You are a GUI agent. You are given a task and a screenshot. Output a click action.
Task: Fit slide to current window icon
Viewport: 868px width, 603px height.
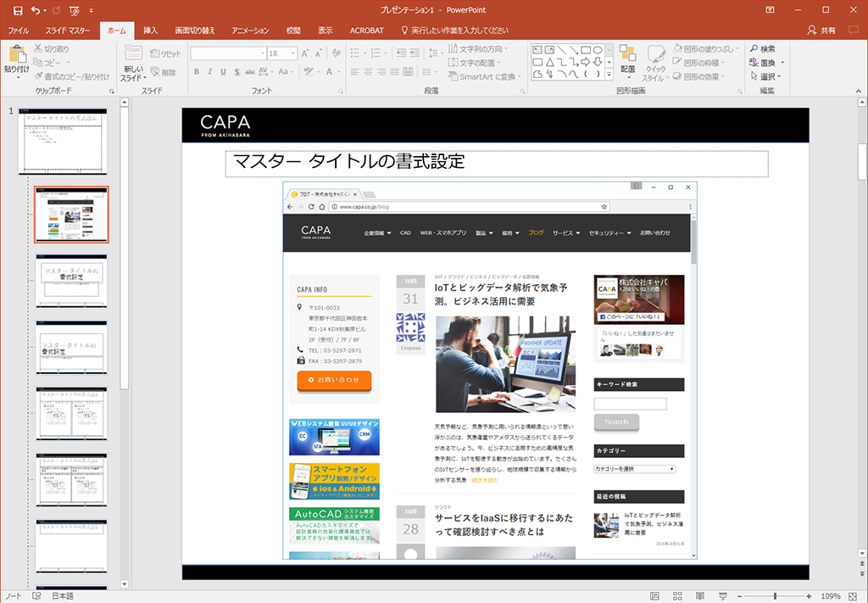(x=853, y=596)
